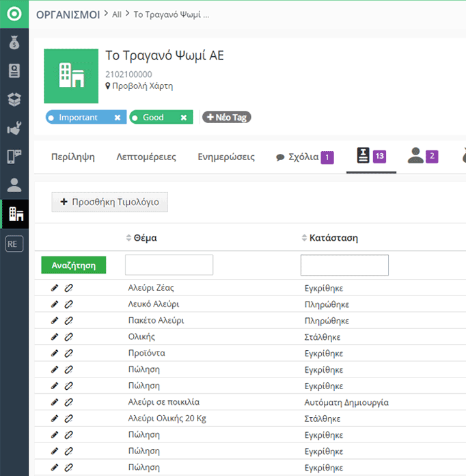This screenshot has width=466, height=476.
Task: Unlink the Αλεύρι Ολικής 20 Kg row
Action: tap(68, 419)
